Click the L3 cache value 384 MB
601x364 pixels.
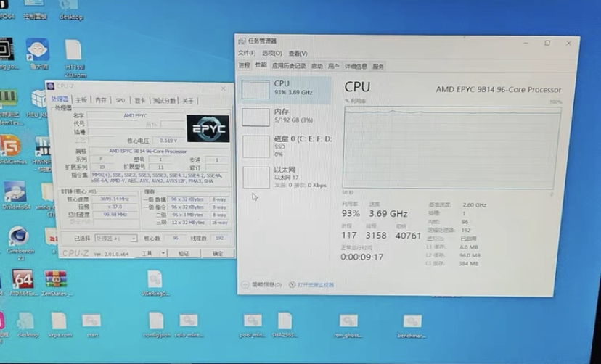[x=468, y=264]
